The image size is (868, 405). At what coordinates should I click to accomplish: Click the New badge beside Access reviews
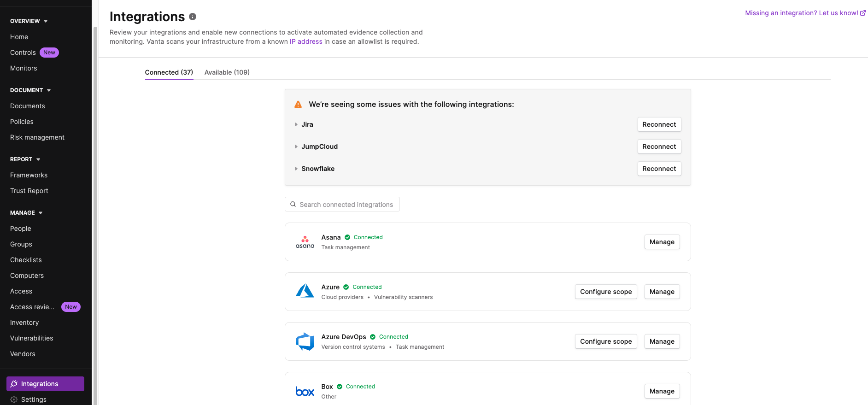tap(71, 307)
